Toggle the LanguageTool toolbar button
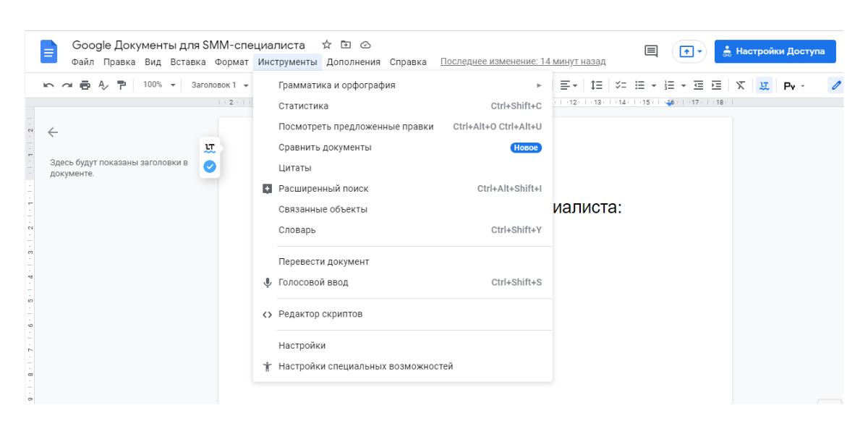The width and height of the screenshot is (868, 434). coord(764,85)
